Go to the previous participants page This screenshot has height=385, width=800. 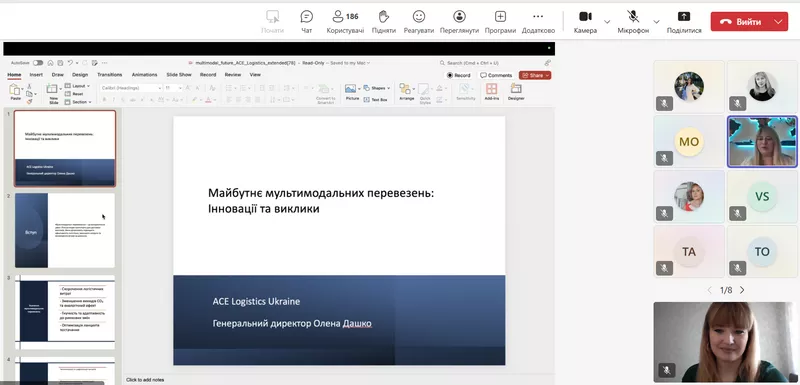click(x=709, y=290)
